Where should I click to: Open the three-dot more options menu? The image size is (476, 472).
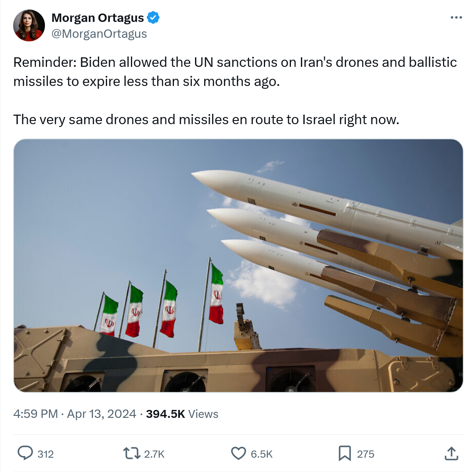point(456,18)
